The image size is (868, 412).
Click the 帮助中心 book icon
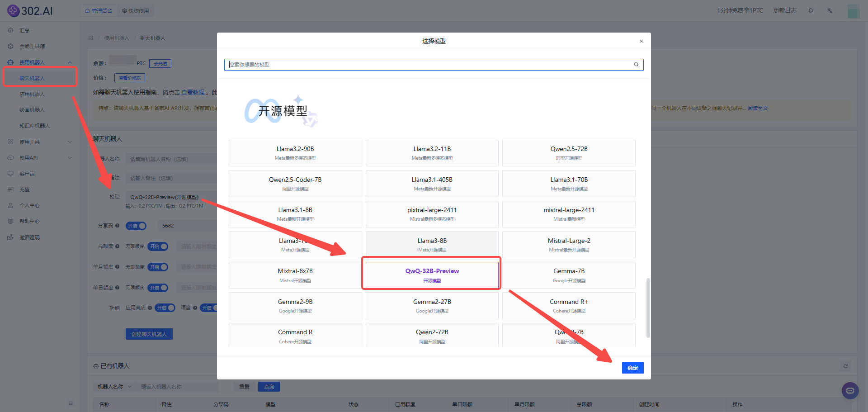(x=10, y=221)
